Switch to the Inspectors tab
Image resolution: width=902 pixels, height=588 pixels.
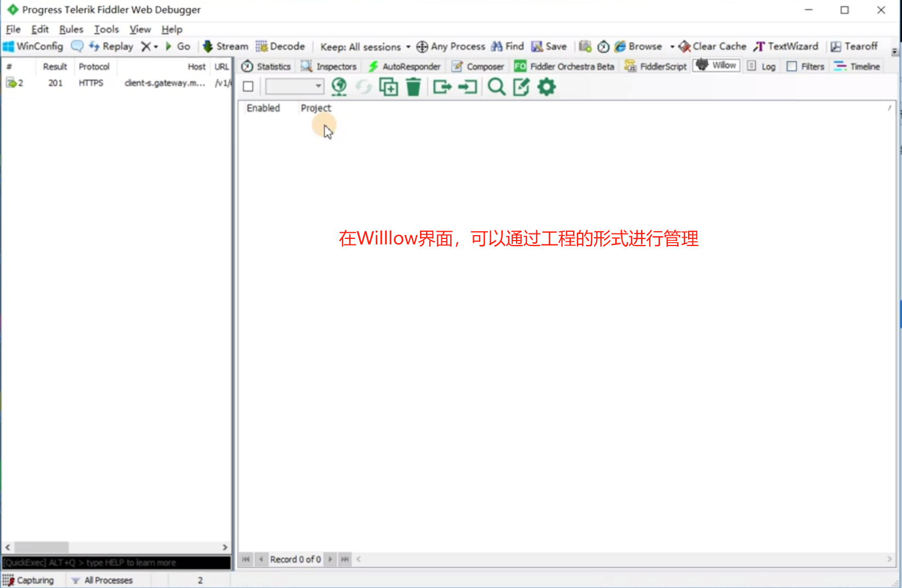click(329, 66)
